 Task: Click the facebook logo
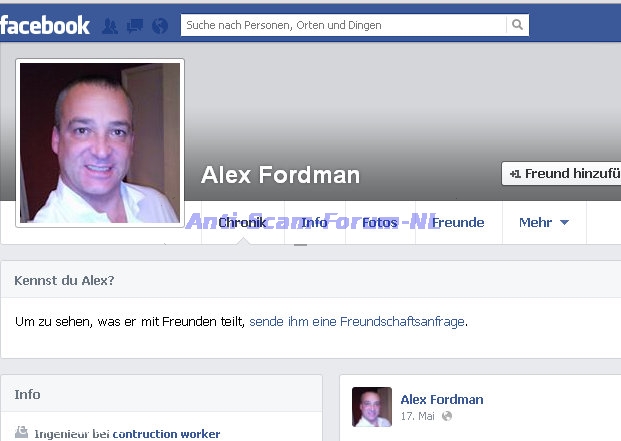point(45,25)
